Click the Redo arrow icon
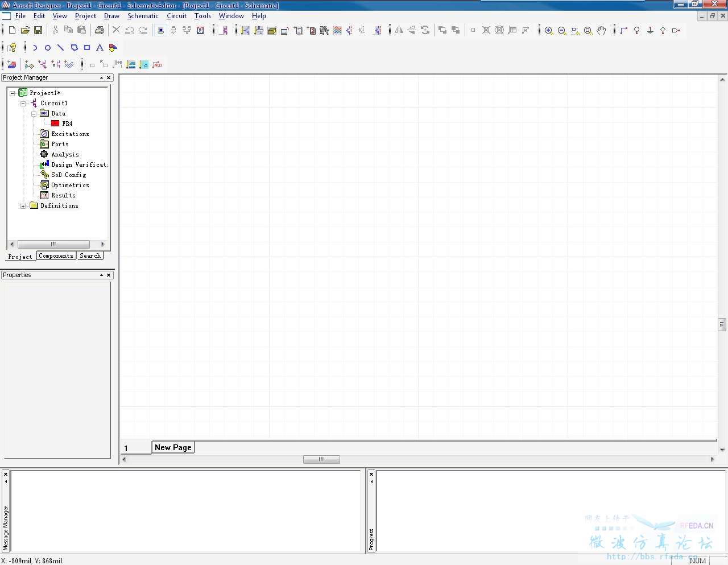 pyautogui.click(x=143, y=30)
